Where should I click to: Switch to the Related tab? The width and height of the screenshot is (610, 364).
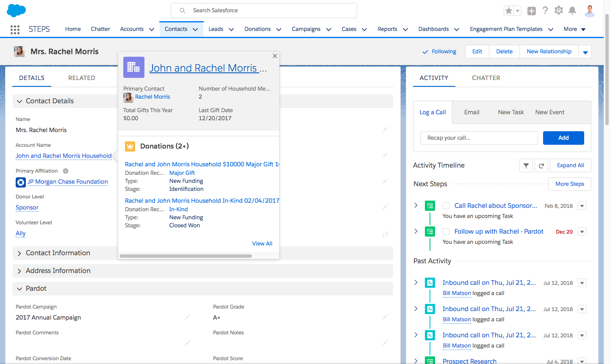[81, 78]
